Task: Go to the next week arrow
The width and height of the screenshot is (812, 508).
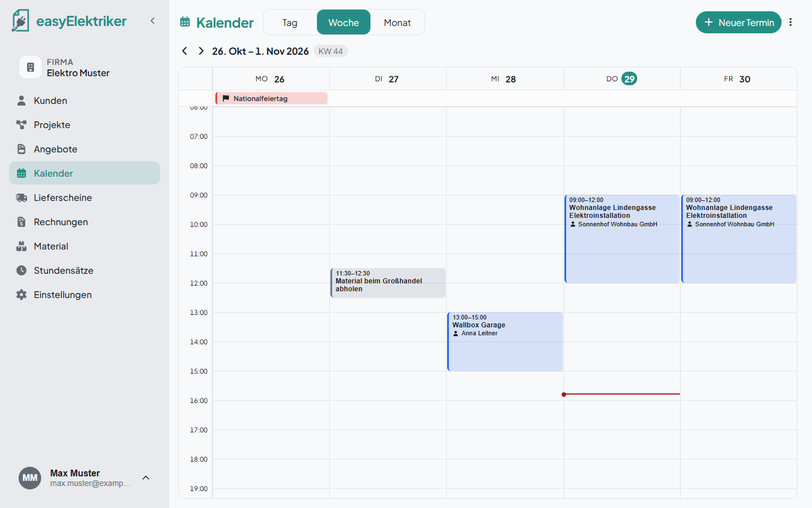Action: (201, 51)
